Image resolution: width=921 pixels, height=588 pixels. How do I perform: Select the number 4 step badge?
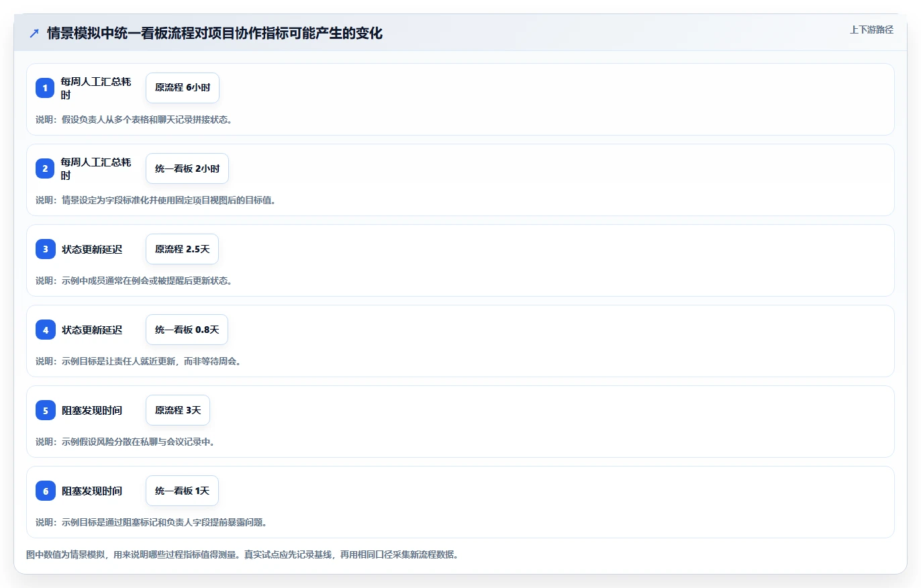point(45,330)
